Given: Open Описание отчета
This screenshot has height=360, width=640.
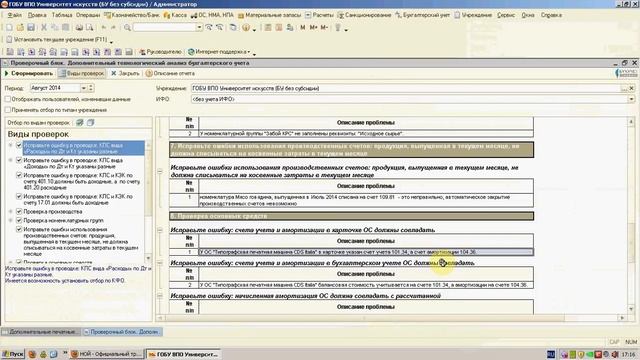Looking at the screenshot, I should (170, 73).
